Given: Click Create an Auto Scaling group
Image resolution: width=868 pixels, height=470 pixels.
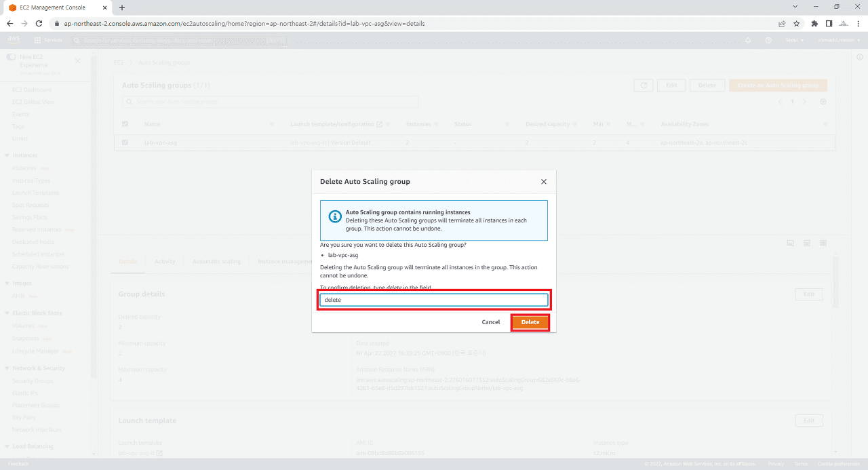Looking at the screenshot, I should (x=778, y=85).
